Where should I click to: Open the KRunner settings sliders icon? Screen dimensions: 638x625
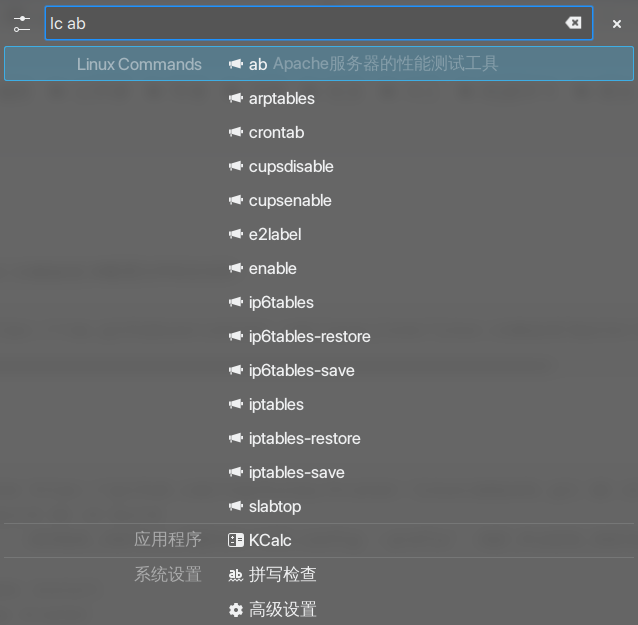pyautogui.click(x=22, y=24)
